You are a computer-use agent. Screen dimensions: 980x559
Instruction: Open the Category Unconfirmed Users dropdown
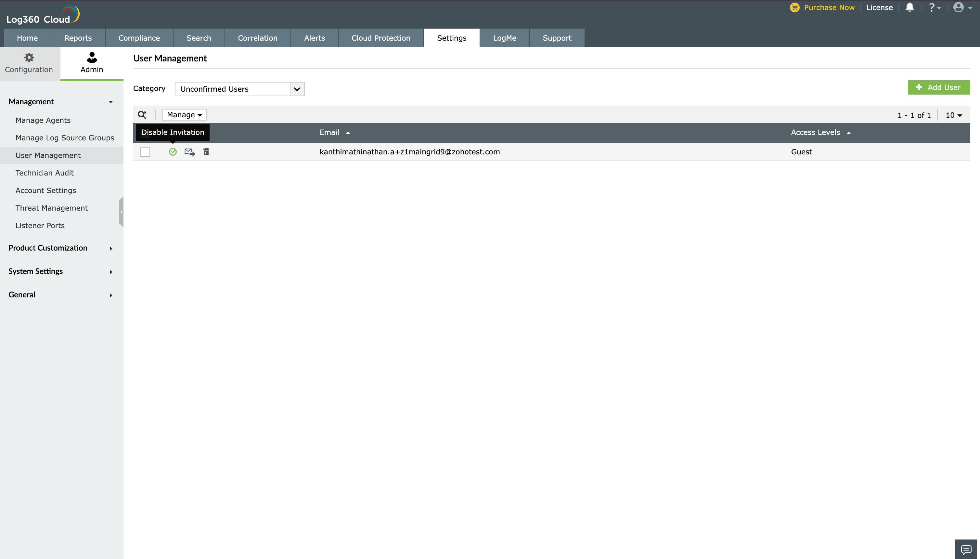239,89
